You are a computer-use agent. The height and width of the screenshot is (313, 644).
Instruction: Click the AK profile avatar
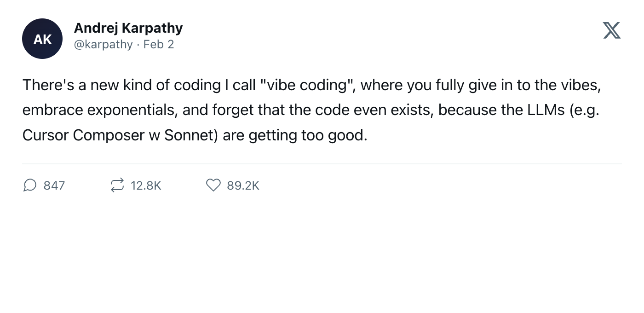(x=42, y=39)
